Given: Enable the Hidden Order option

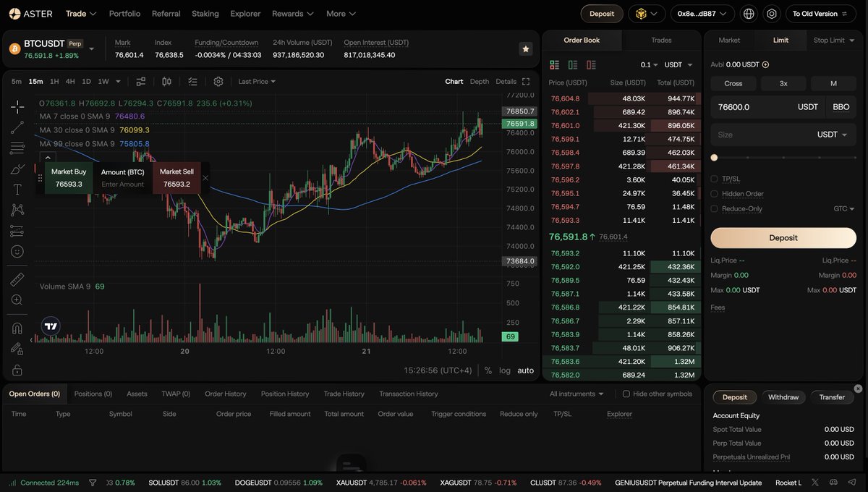Looking at the screenshot, I should click(714, 194).
